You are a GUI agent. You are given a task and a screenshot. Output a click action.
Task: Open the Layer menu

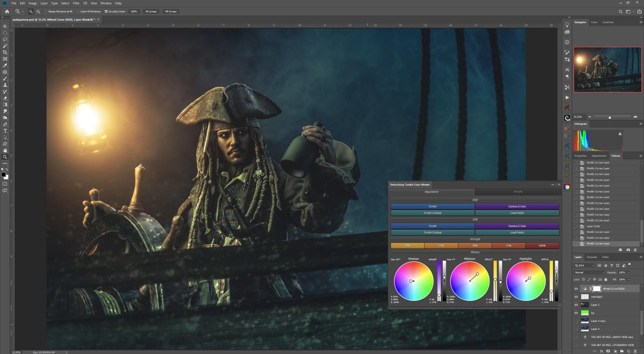tap(44, 3)
